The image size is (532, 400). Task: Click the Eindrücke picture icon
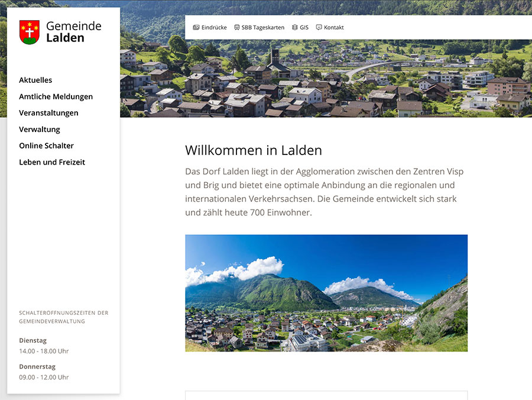click(196, 27)
